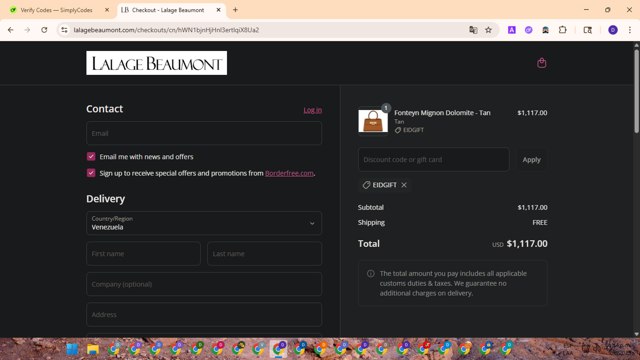The image size is (640, 360).
Task: Focus the Address field
Action: (204, 314)
